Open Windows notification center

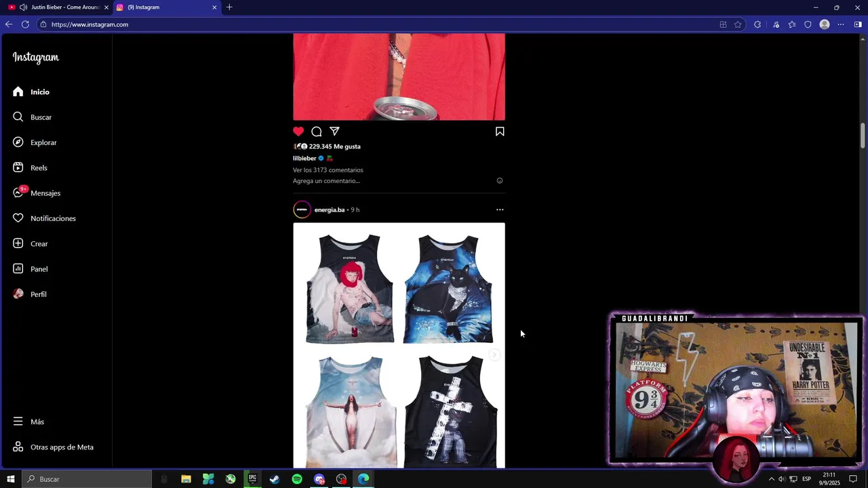click(x=854, y=479)
